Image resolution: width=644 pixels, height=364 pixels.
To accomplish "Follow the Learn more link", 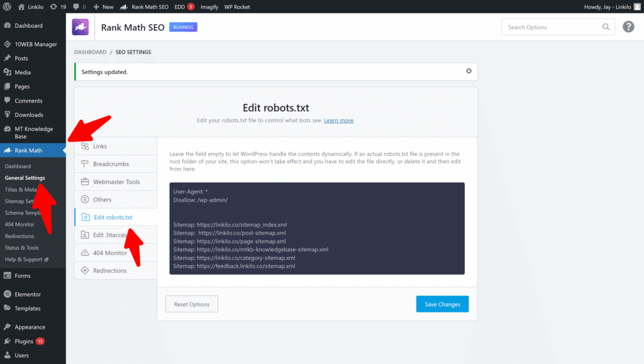I will click(x=338, y=120).
